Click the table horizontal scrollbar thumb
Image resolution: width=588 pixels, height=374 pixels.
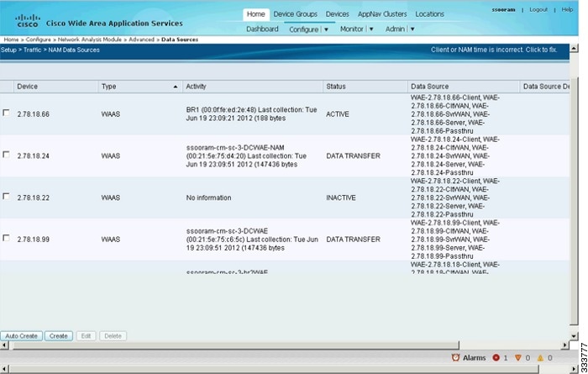tap(236, 345)
